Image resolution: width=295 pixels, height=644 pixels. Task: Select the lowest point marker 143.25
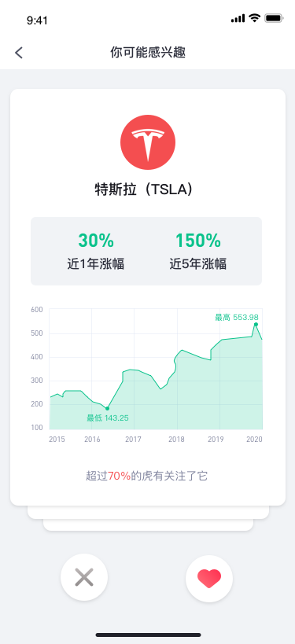click(x=107, y=408)
